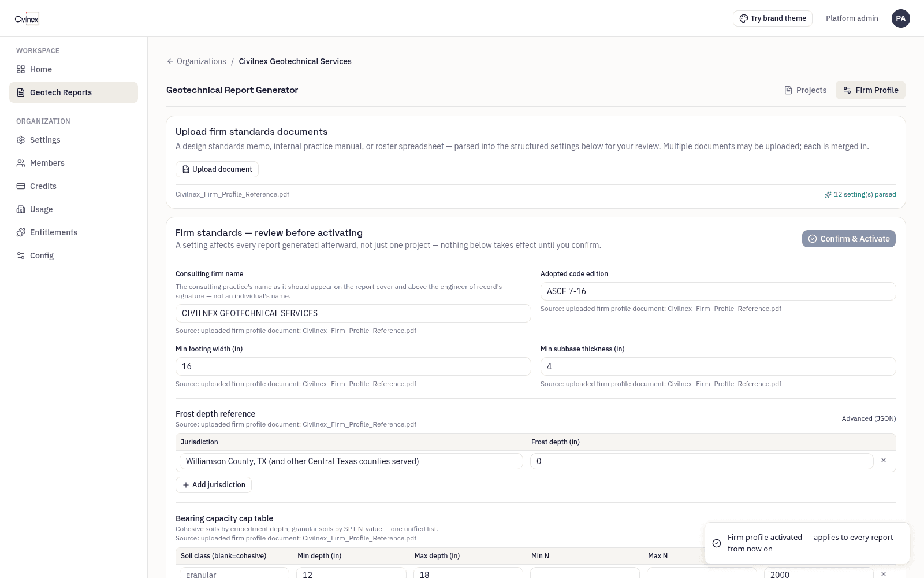Image resolution: width=924 pixels, height=578 pixels.
Task: Open the Usage page
Action: tap(73, 209)
